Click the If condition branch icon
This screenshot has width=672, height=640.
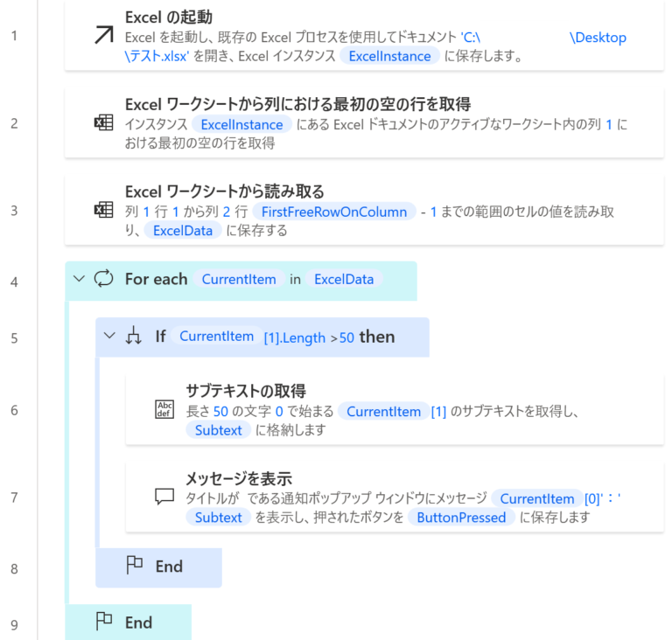coord(134,337)
